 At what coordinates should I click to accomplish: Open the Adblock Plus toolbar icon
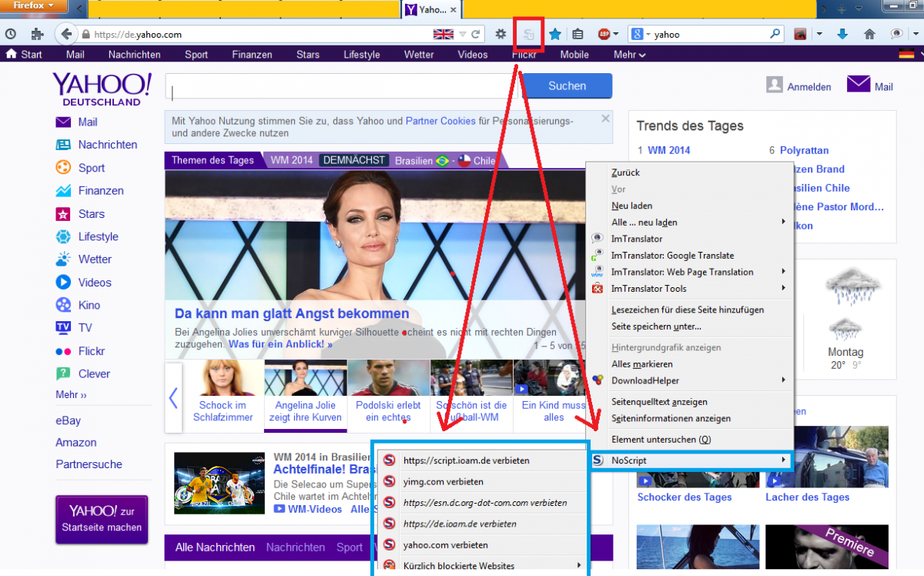(x=604, y=34)
